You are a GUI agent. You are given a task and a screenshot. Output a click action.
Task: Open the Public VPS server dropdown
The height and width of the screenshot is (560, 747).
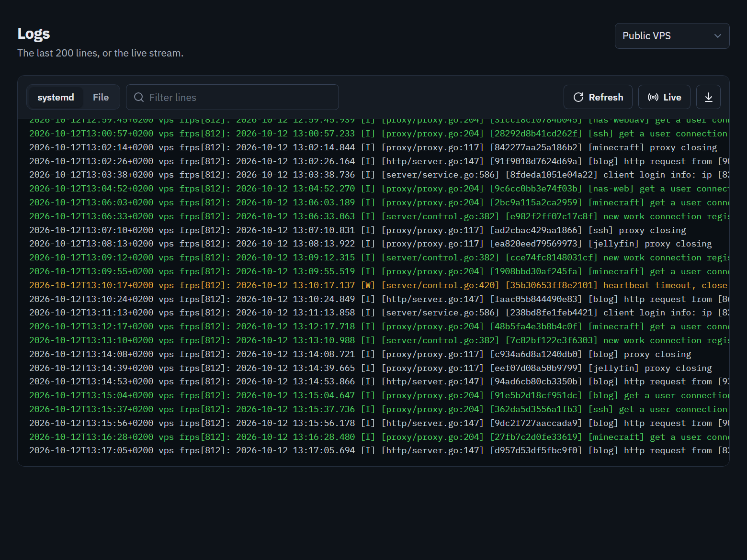pos(672,36)
